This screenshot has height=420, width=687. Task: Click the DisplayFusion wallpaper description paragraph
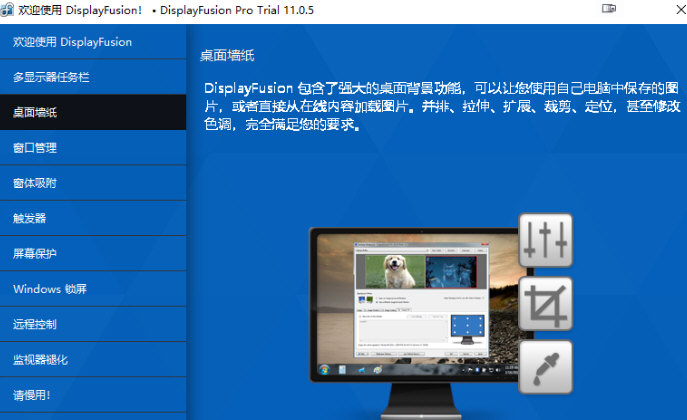click(x=442, y=106)
